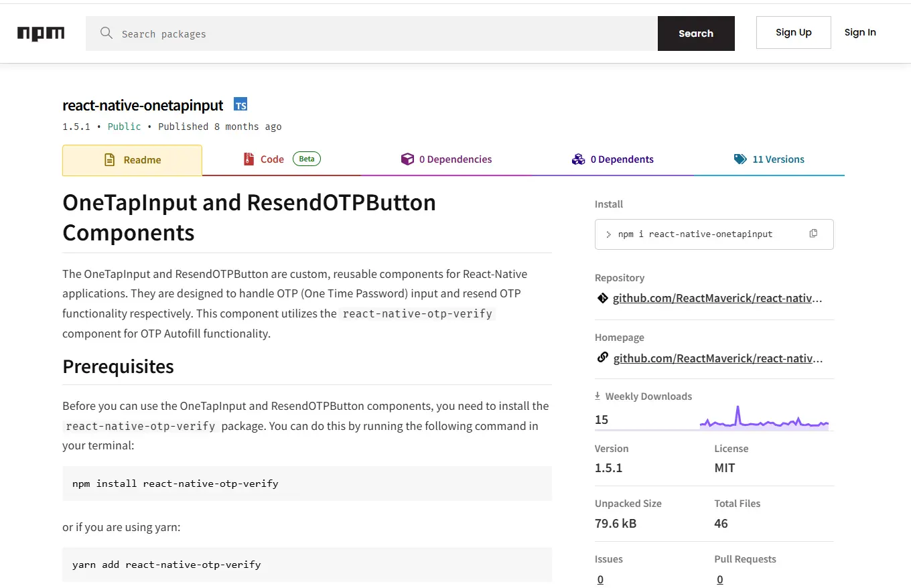The height and width of the screenshot is (588, 911).
Task: Open the GitHub repository link
Action: coord(718,298)
